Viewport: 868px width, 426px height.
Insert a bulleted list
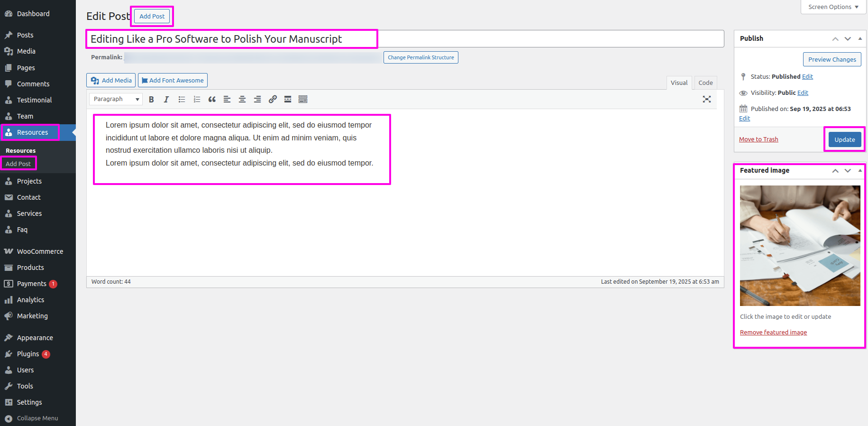[x=182, y=99]
